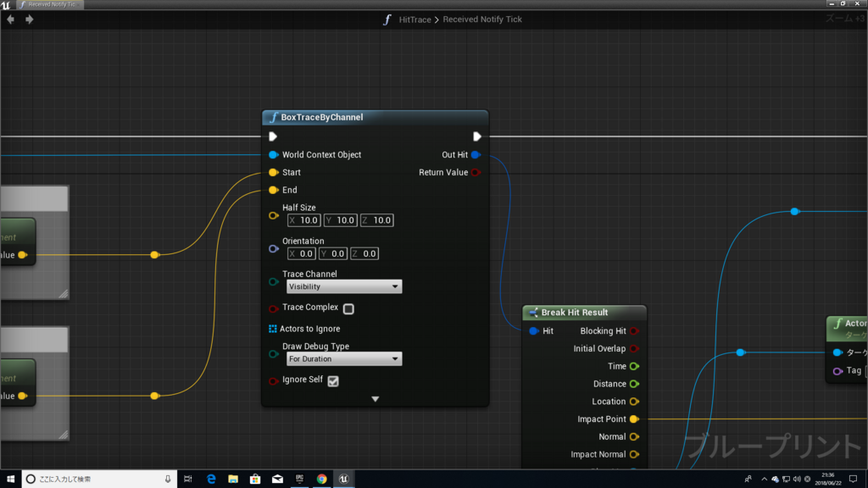Edit Half Size X value field

(x=303, y=220)
